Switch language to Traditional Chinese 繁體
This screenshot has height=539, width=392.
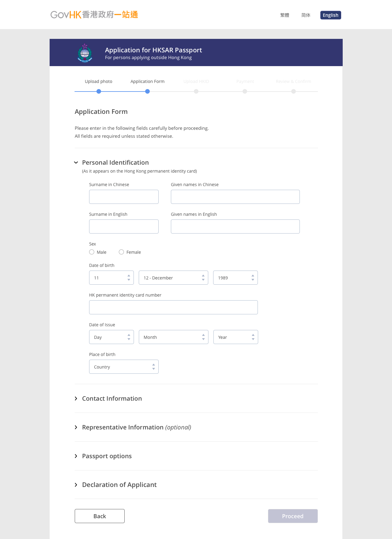pyautogui.click(x=285, y=15)
